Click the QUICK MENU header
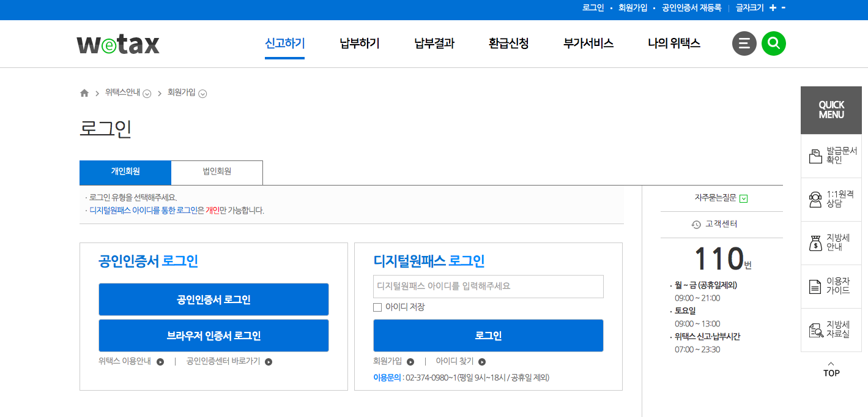This screenshot has height=417, width=868. [x=831, y=110]
